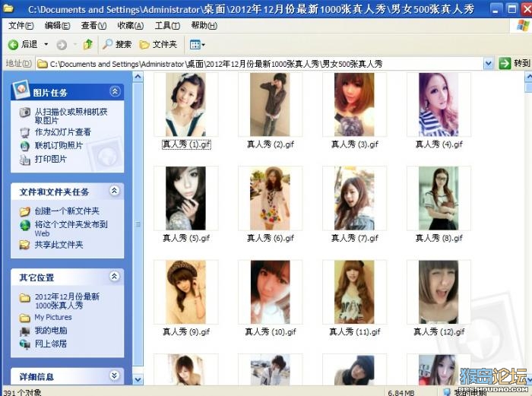Select thumbnail 真人秀 (9).gif

(185, 292)
